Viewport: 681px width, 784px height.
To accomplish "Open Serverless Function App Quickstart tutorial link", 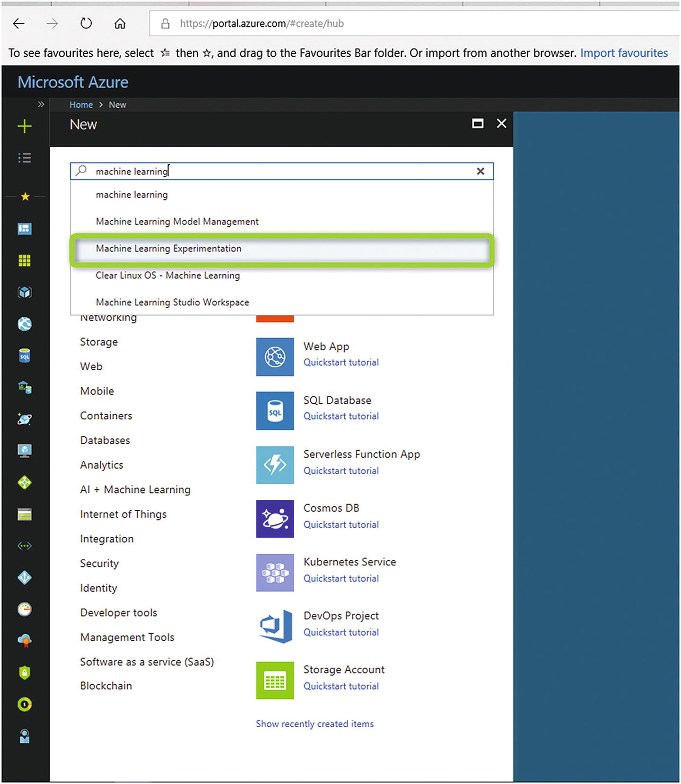I will (341, 471).
